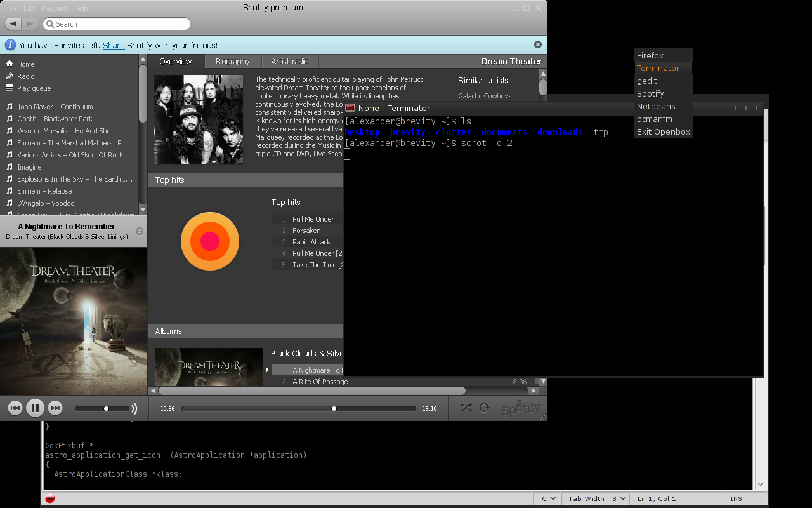Select Eminem – The Marshall Mathers LP playlist
Image resolution: width=812 pixels, height=508 pixels.
(x=69, y=143)
